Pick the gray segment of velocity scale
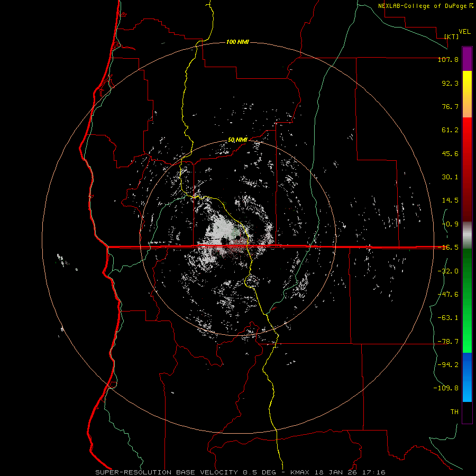The height and width of the screenshot is (476, 476). coord(467,235)
